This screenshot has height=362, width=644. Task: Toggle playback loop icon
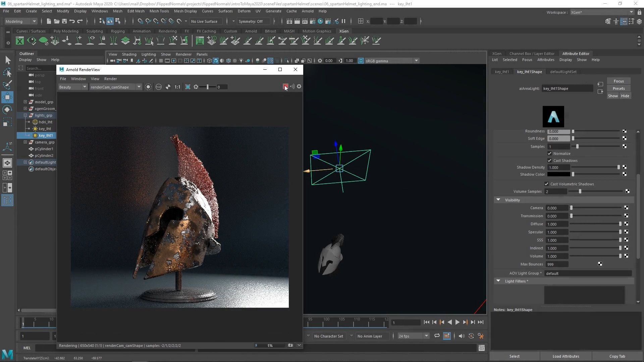437,336
